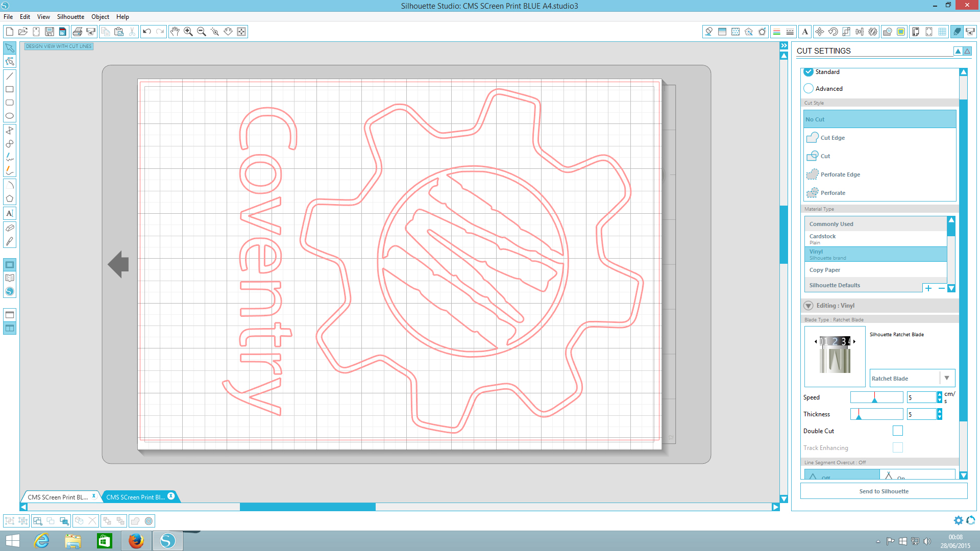Viewport: 980px width, 551px height.
Task: Select the Pan hand tool
Action: point(175,32)
